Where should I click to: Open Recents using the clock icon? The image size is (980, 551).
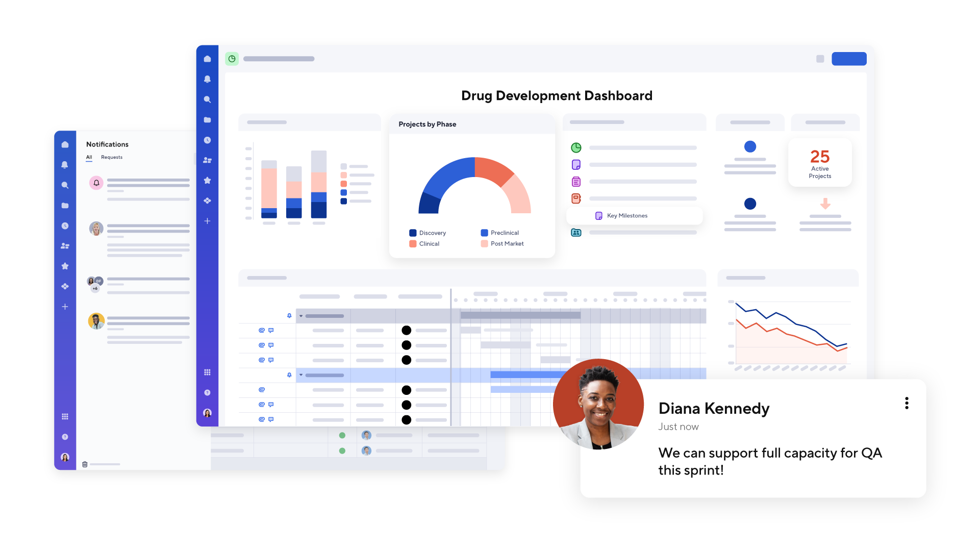(x=207, y=140)
